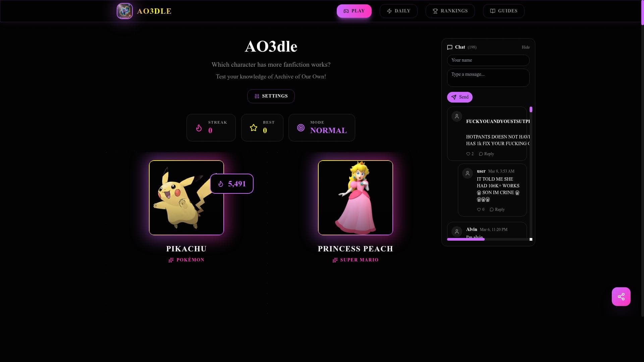This screenshot has height=362, width=644.
Task: Open the Rankings page
Action: click(x=450, y=11)
